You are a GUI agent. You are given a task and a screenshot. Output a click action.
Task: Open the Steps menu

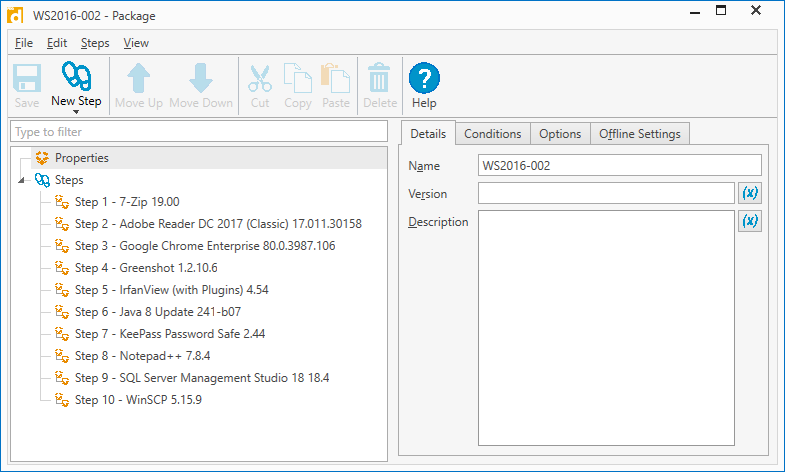(x=95, y=43)
